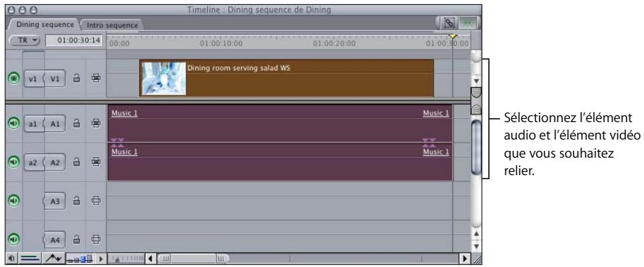This screenshot has height=267, width=644.
Task: Toggle Auto Select on track A2
Action: point(96,162)
